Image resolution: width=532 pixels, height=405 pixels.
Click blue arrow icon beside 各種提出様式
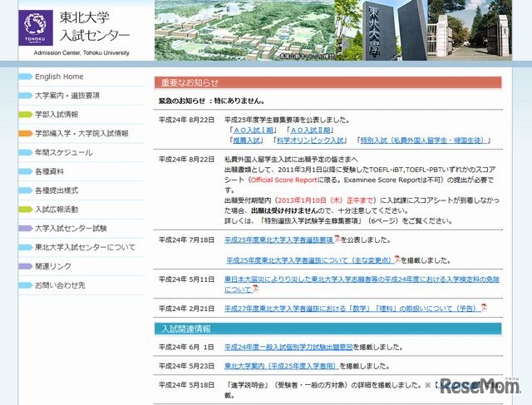(x=26, y=190)
